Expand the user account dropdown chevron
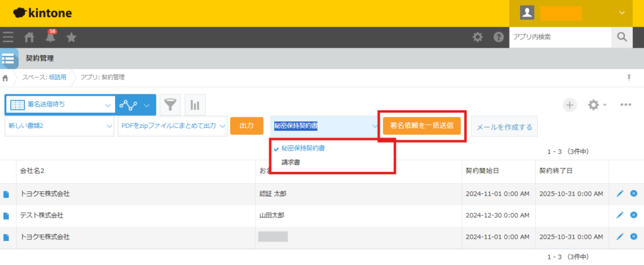This screenshot has height=265, width=644. (x=621, y=13)
